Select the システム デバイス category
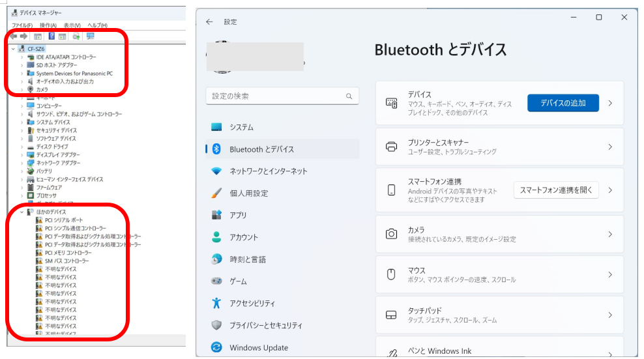The width and height of the screenshot is (644, 359). [x=53, y=122]
